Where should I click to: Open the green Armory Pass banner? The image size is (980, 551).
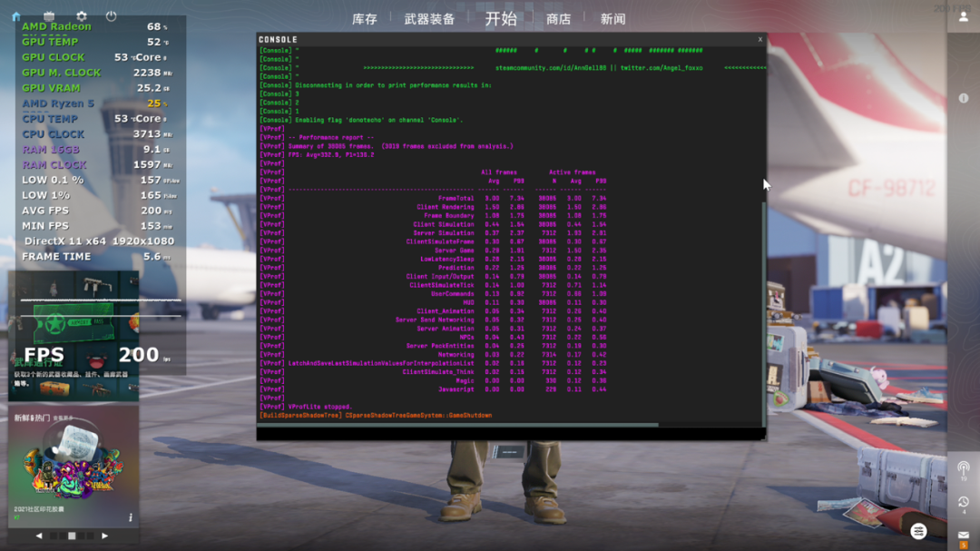73,323
